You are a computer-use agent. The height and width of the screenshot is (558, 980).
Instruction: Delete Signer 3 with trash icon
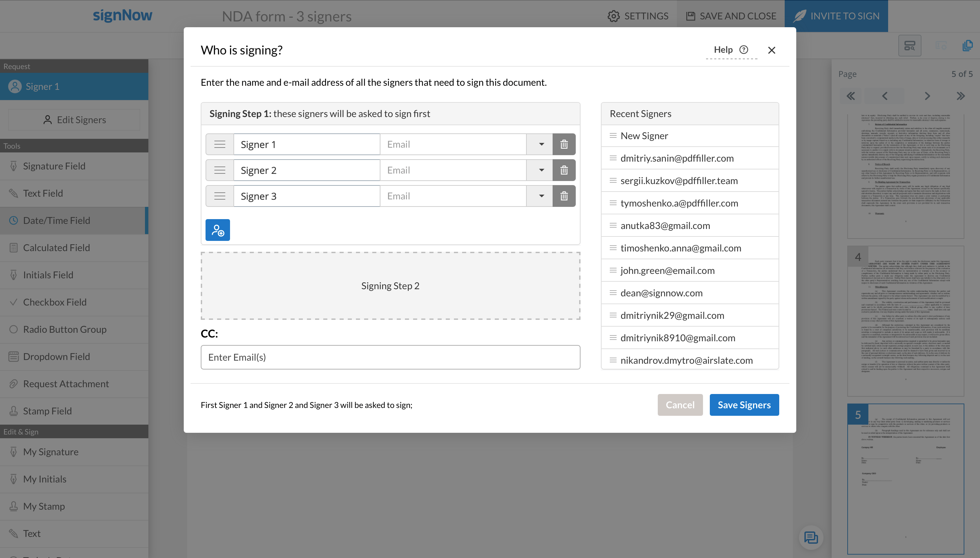pyautogui.click(x=564, y=196)
